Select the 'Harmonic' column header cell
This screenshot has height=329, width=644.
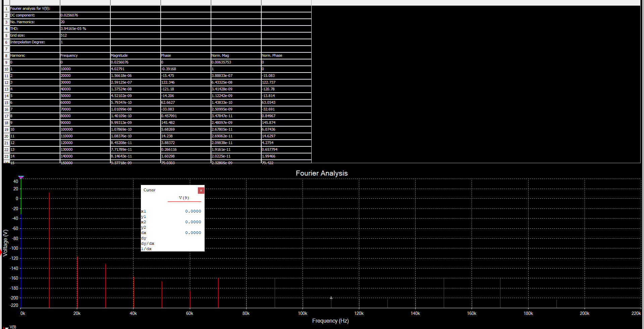(x=35, y=56)
